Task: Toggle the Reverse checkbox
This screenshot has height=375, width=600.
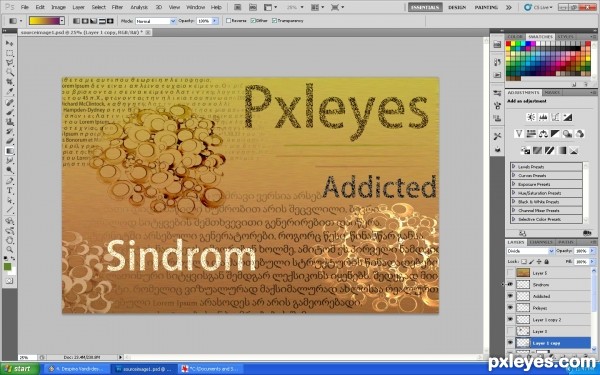Action: (x=228, y=21)
